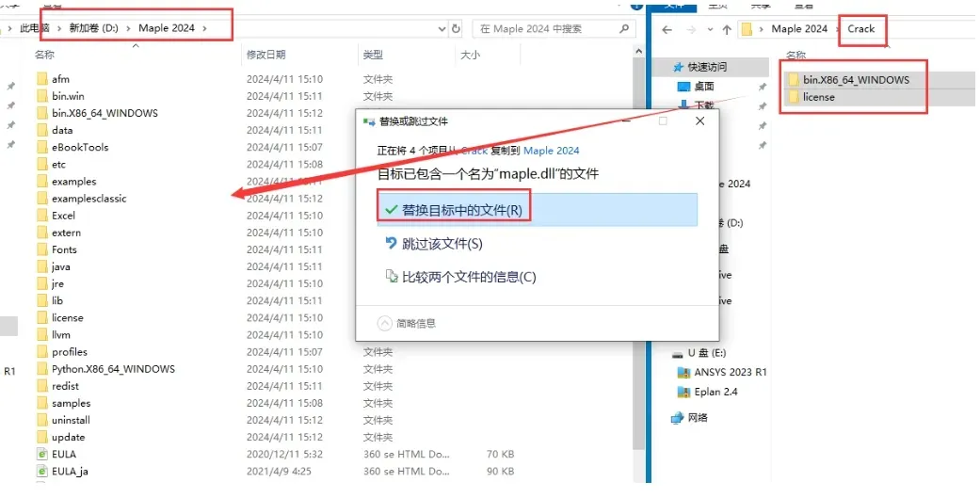Screen dimensions: 980x498
Task: Select the llvm folder
Action: tap(60, 335)
